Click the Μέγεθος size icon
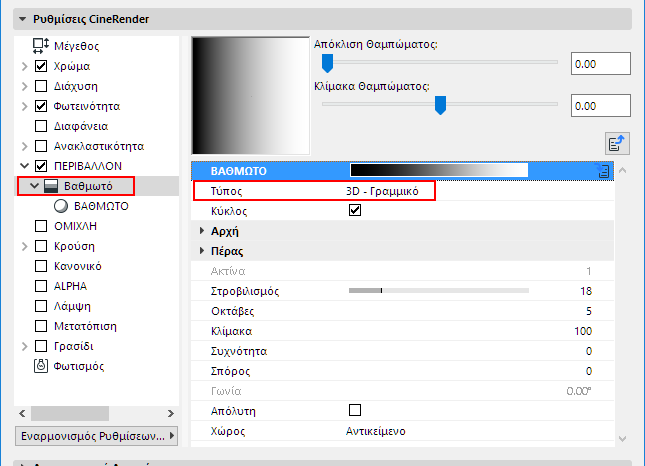Screen dimensions: 645x466 [x=41, y=46]
